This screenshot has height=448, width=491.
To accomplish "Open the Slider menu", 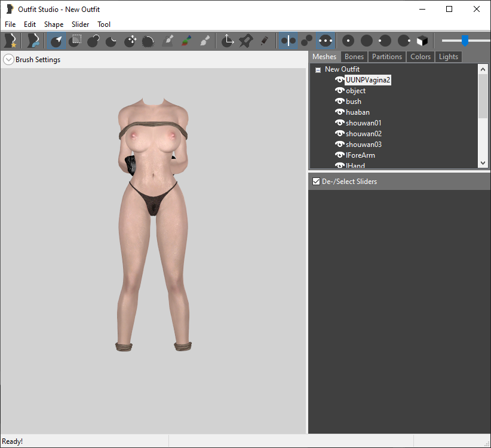I will (x=80, y=24).
